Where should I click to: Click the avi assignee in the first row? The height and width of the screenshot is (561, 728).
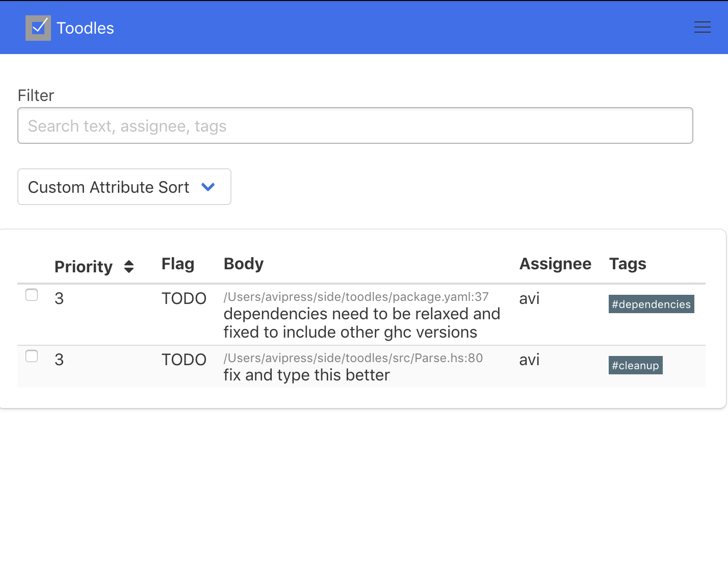click(x=529, y=299)
